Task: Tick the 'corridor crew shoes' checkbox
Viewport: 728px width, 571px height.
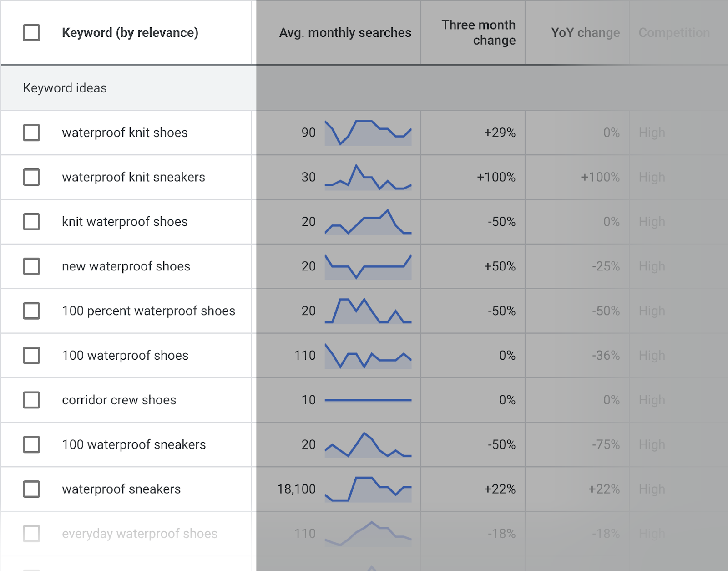Action: click(x=31, y=400)
